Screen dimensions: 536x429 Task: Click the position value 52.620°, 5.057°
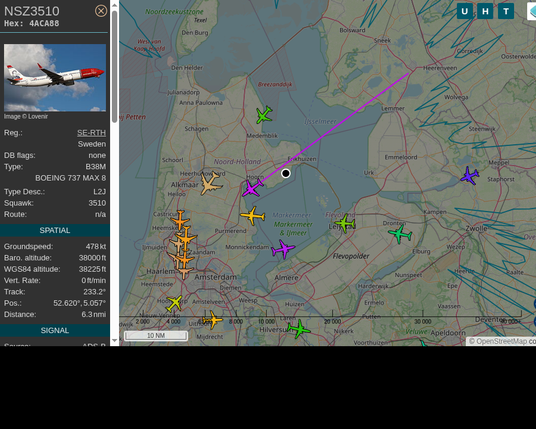click(79, 303)
